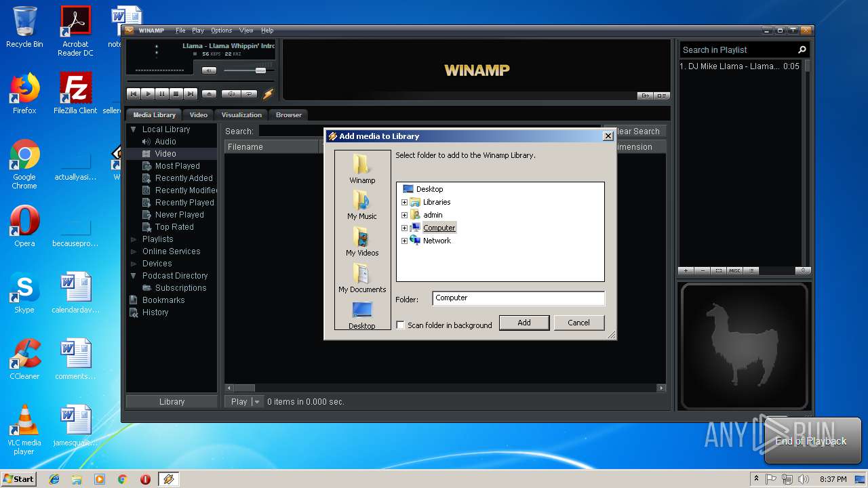Image resolution: width=868 pixels, height=488 pixels.
Task: Open the View menu
Action: (246, 30)
